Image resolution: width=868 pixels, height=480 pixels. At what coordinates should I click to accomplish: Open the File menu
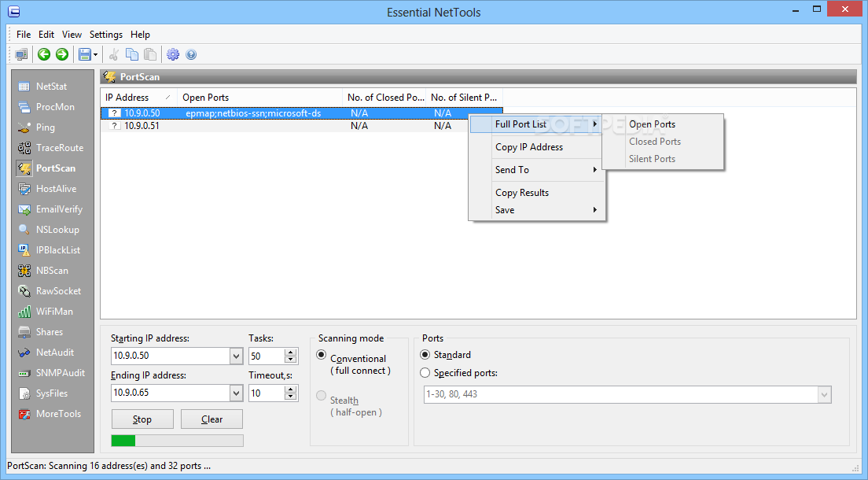click(24, 35)
